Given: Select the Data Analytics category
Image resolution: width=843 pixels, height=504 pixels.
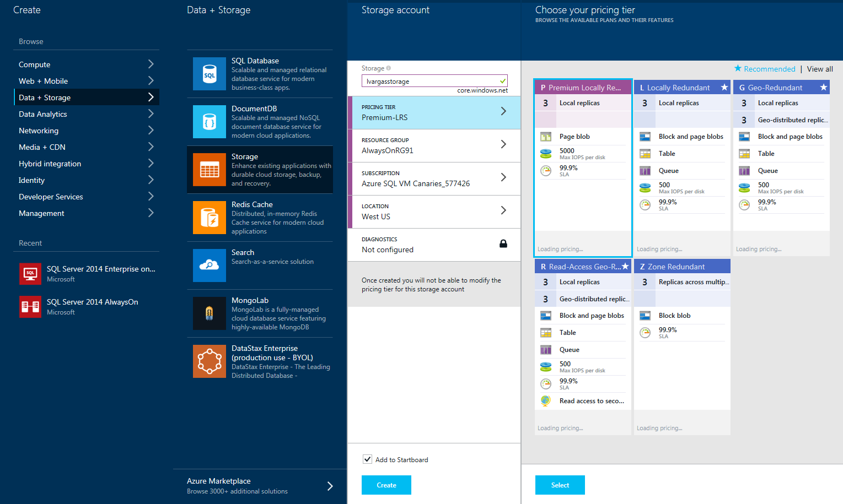Looking at the screenshot, I should (x=86, y=114).
